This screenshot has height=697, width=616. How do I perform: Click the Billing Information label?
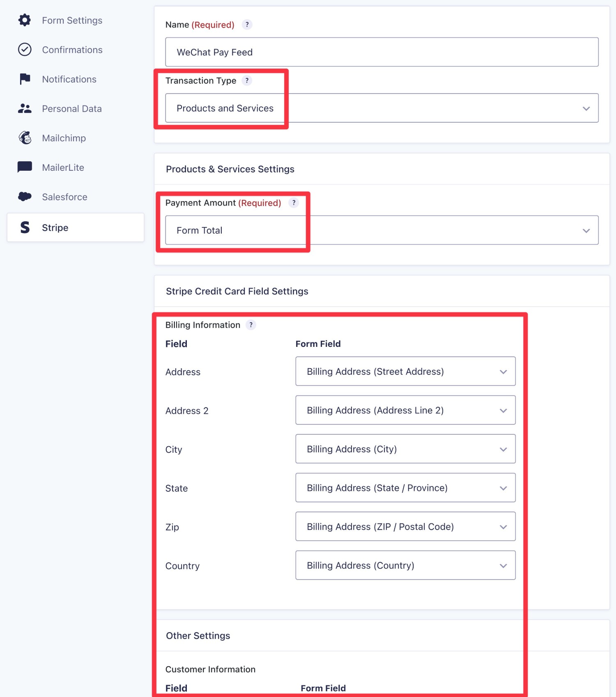click(203, 325)
